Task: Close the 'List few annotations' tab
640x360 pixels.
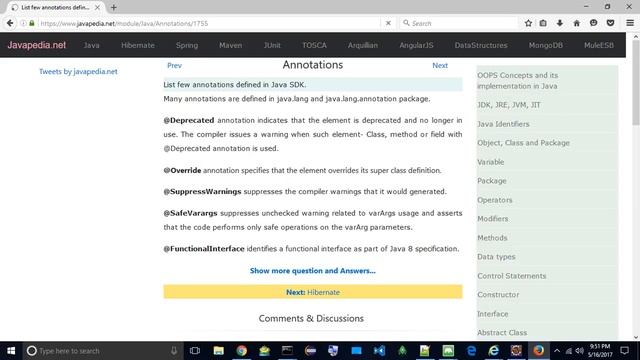Action: [97, 7]
